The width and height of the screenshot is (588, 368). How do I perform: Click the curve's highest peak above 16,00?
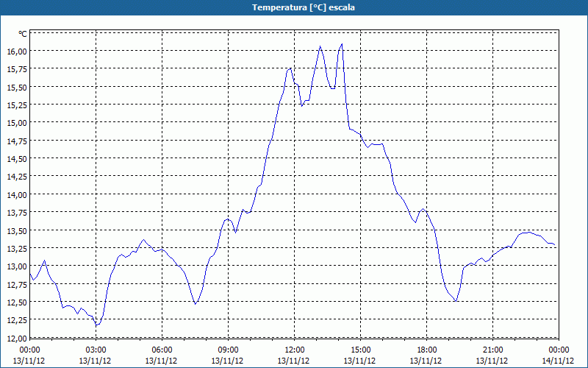click(342, 44)
